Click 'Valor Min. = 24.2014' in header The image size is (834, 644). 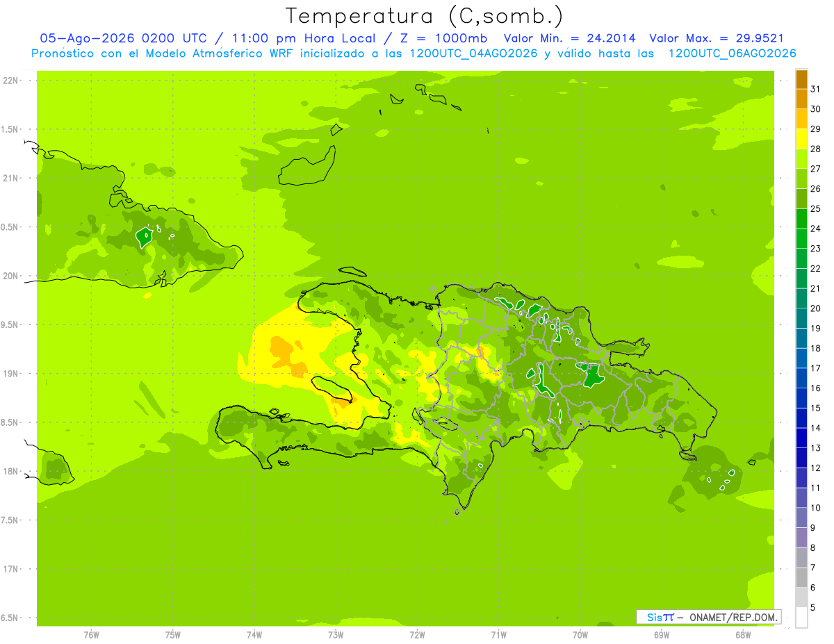[569, 38]
